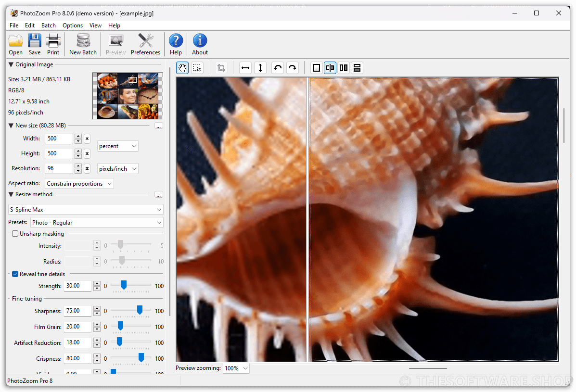Open the File menu

pyautogui.click(x=14, y=25)
